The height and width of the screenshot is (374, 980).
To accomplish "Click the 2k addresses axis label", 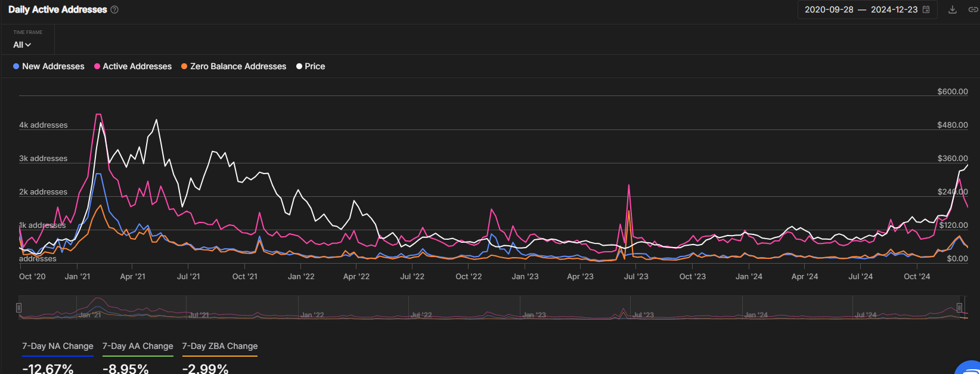I will tap(44, 191).
